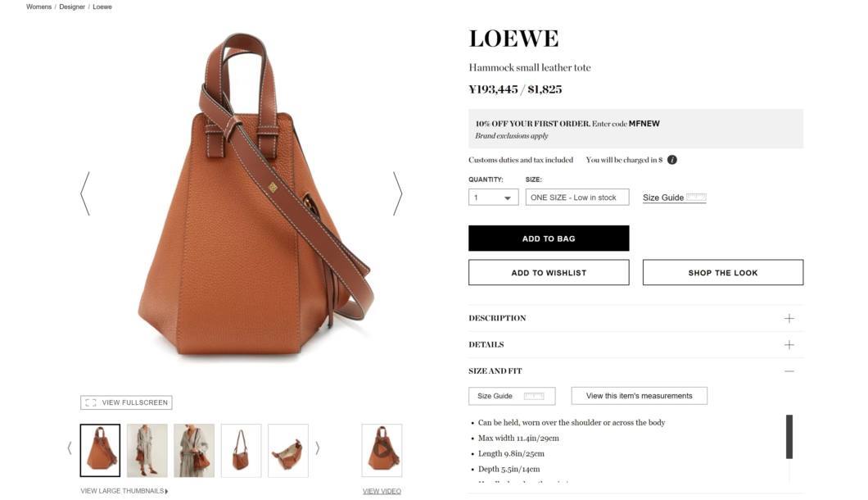The image size is (868, 500).
Task: Play the product video thumbnail
Action: [x=382, y=450]
